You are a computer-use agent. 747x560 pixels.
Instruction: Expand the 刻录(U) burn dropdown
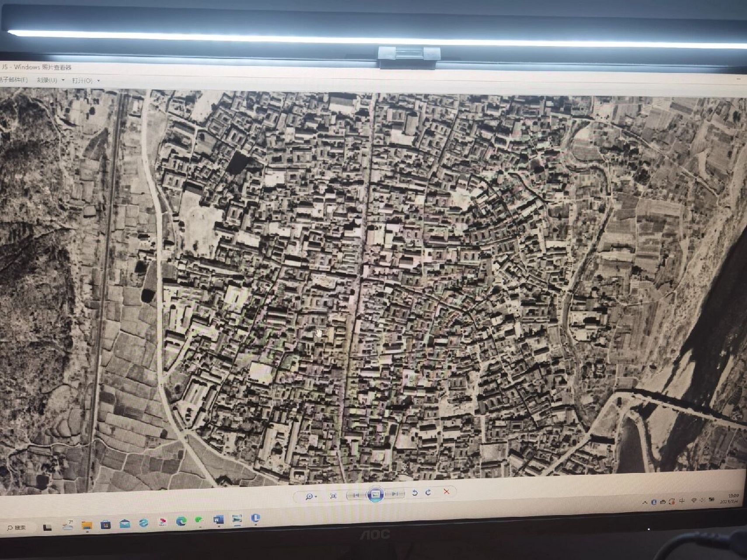[63, 80]
